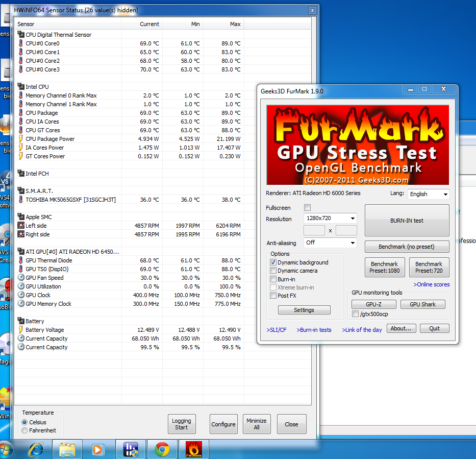476x459 pixels.
Task: Run Benchmark Preset:1080
Action: coord(385,268)
